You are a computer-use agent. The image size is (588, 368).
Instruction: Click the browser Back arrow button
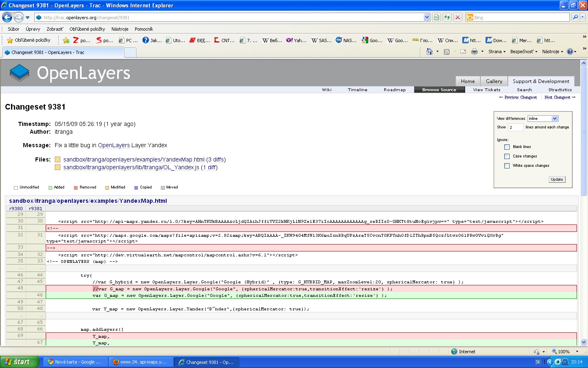(7, 17)
